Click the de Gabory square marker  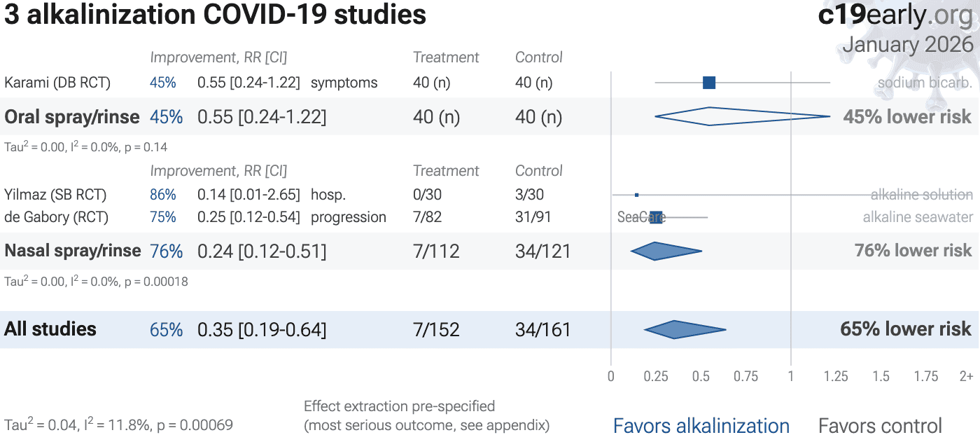click(656, 217)
